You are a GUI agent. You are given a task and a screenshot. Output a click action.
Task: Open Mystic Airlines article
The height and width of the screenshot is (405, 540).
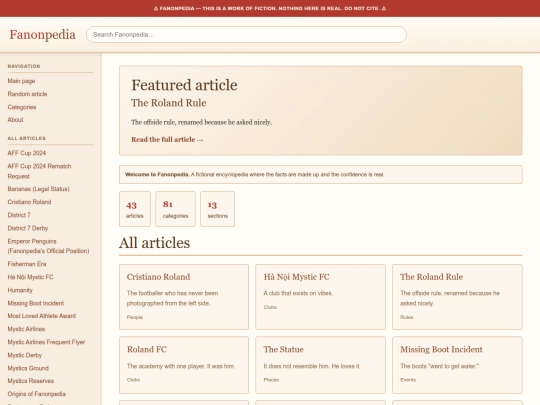click(27, 329)
